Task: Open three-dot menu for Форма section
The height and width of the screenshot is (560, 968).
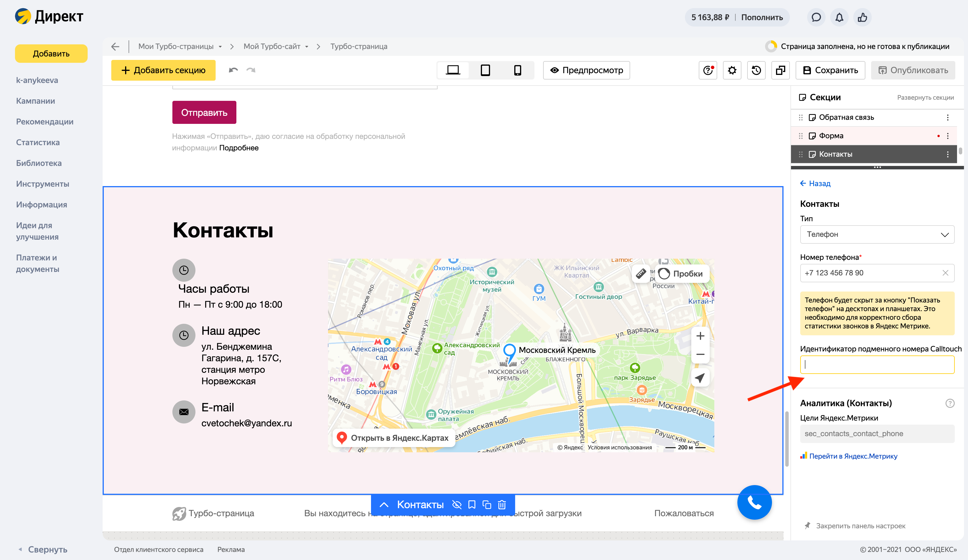Action: pos(948,136)
